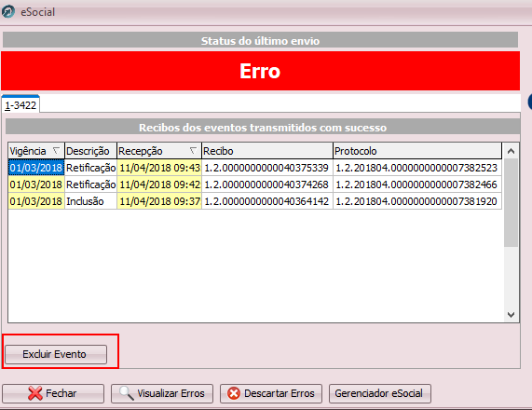The width and height of the screenshot is (532, 410).
Task: Click the scroll down arrow of the table
Action: pyautogui.click(x=511, y=315)
